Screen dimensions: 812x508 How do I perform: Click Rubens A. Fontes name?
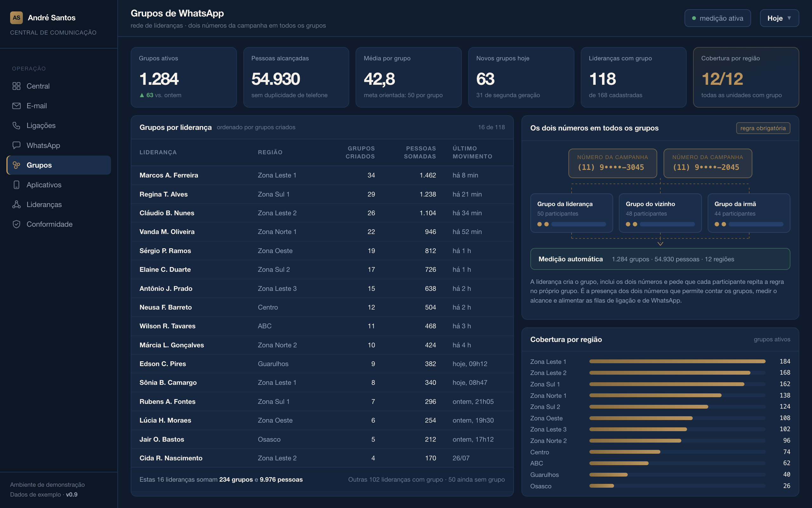(x=167, y=402)
